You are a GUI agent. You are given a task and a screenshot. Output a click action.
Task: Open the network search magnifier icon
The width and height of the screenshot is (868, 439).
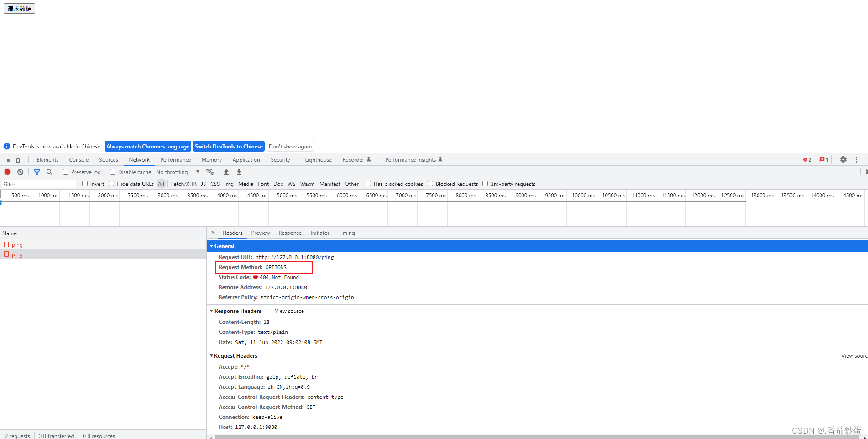point(50,172)
